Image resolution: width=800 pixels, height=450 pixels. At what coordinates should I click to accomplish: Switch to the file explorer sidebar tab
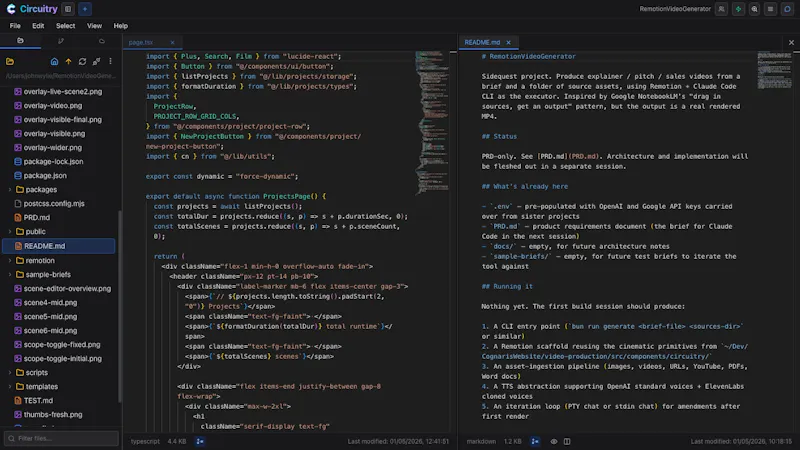click(x=20, y=41)
